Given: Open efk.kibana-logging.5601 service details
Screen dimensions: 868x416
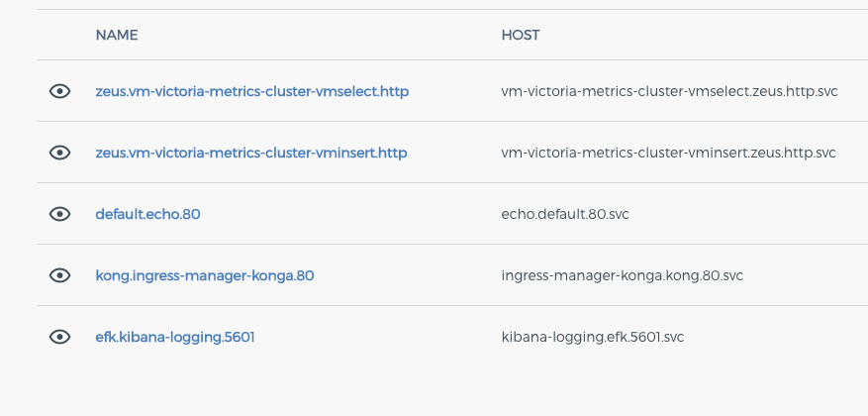Looking at the screenshot, I should tap(175, 337).
